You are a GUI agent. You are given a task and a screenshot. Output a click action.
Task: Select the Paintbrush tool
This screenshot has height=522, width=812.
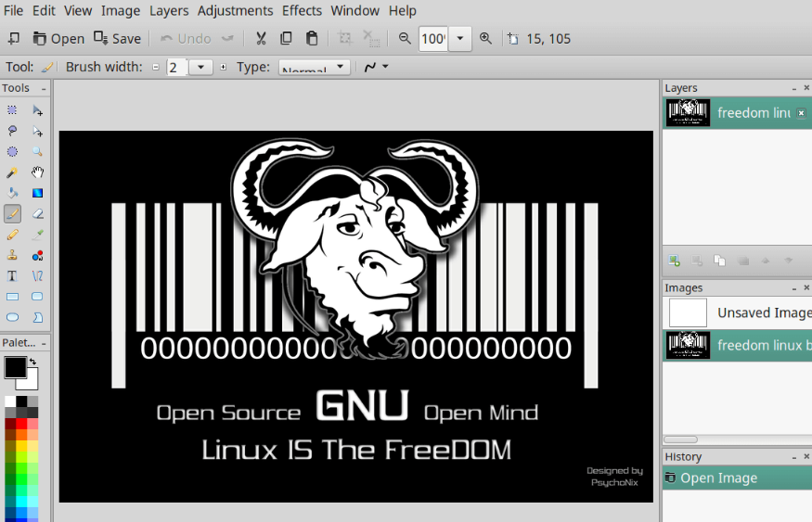(x=12, y=213)
